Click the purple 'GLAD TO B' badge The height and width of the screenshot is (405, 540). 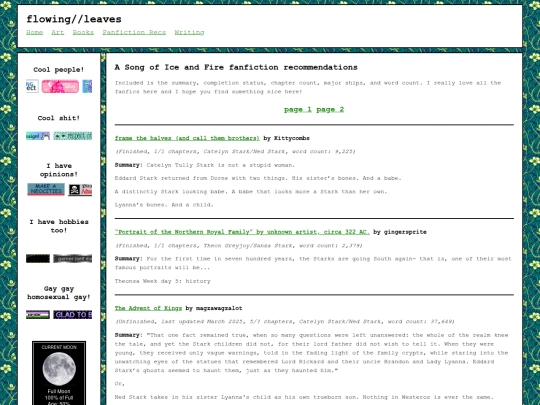coord(73,314)
